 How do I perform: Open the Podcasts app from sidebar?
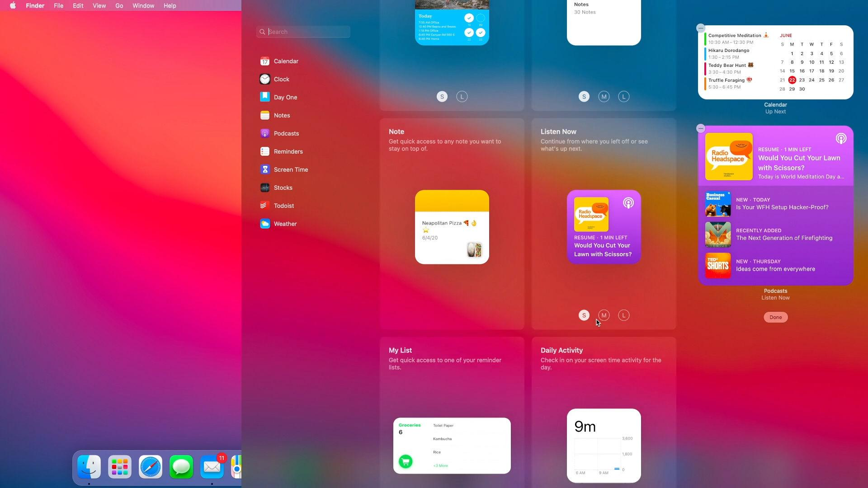286,133
